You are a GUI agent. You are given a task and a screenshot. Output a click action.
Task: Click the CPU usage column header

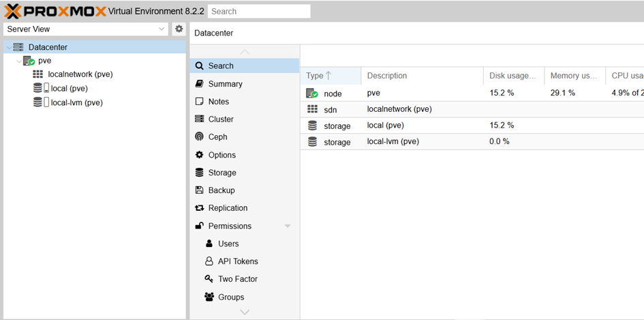[625, 76]
